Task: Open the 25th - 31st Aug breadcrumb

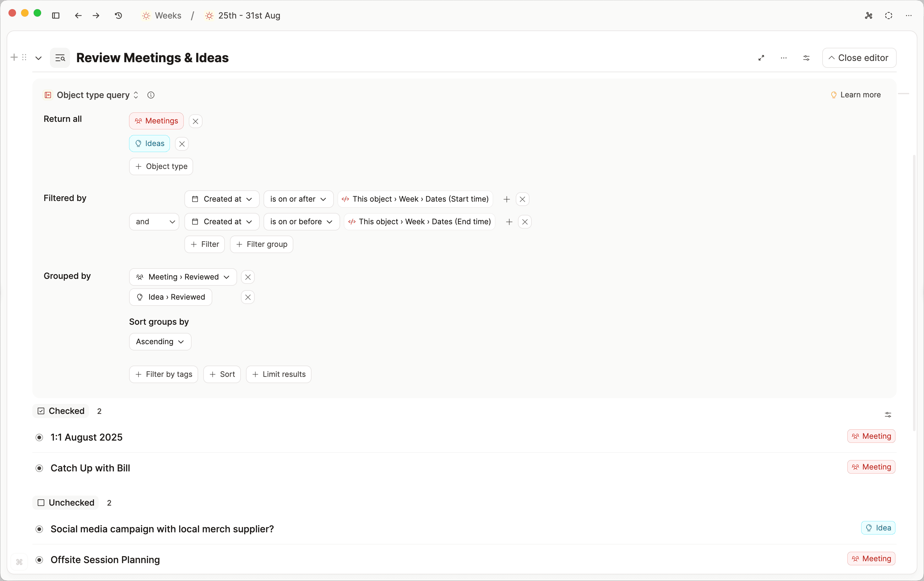Action: [249, 16]
